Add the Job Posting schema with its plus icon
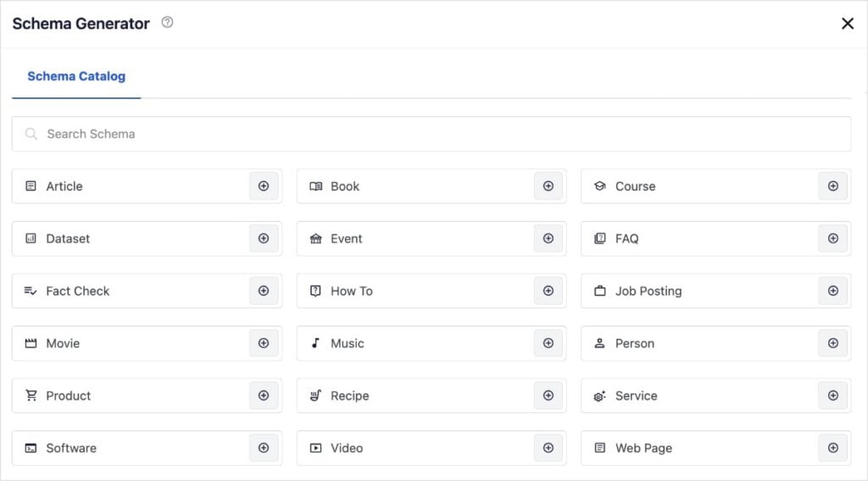Image resolution: width=868 pixels, height=481 pixels. [832, 290]
